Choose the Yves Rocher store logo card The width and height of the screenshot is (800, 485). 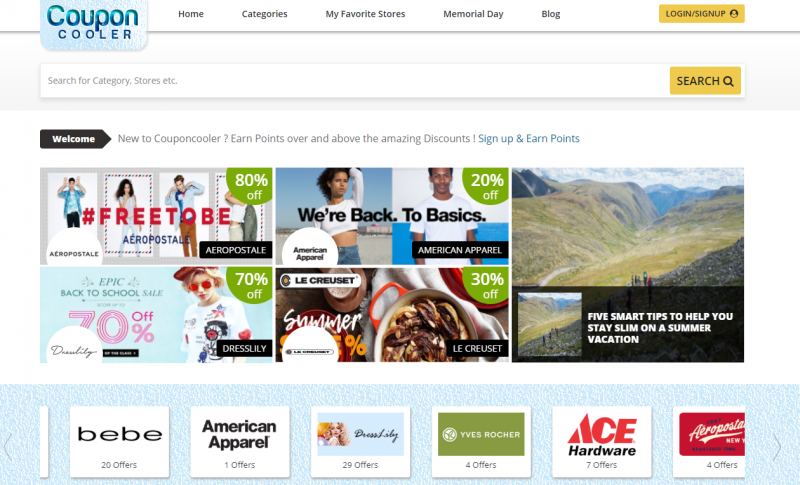point(480,436)
